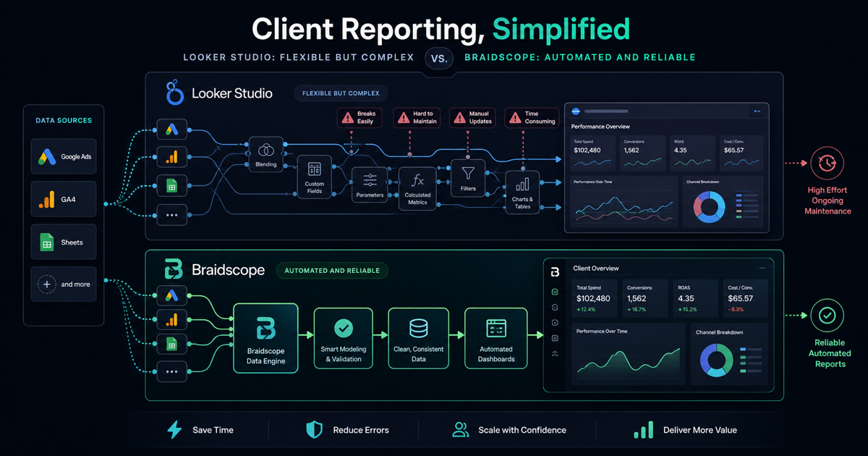Click the Scale with Confidence people icon
This screenshot has width=868, height=456.
tap(460, 430)
